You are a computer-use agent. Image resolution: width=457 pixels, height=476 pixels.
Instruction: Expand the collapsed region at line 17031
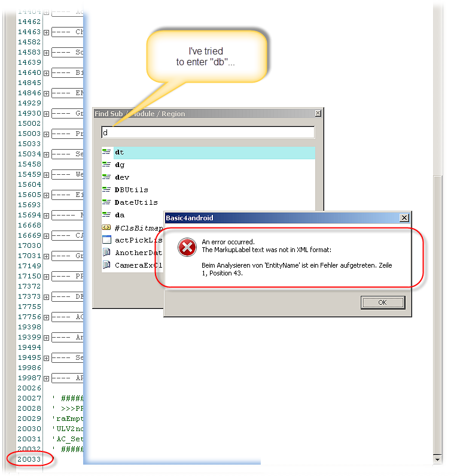click(x=47, y=256)
